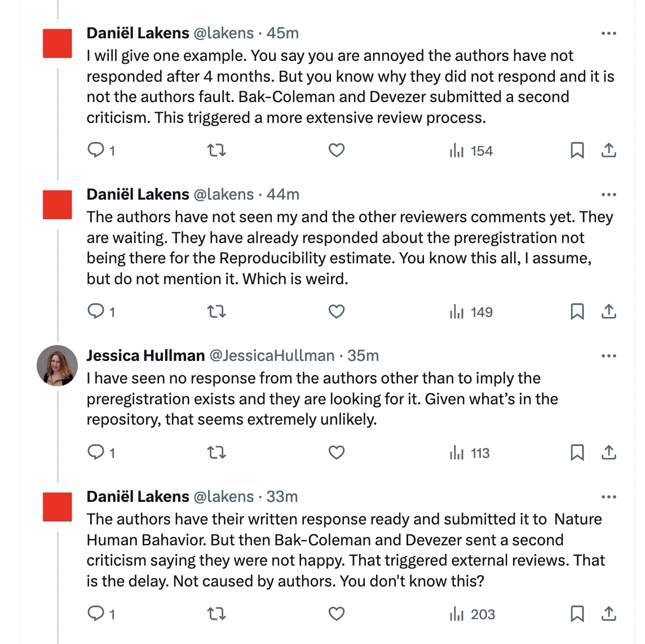The width and height of the screenshot is (645, 644).
Task: Open the 35m timestamp link
Action: (363, 355)
